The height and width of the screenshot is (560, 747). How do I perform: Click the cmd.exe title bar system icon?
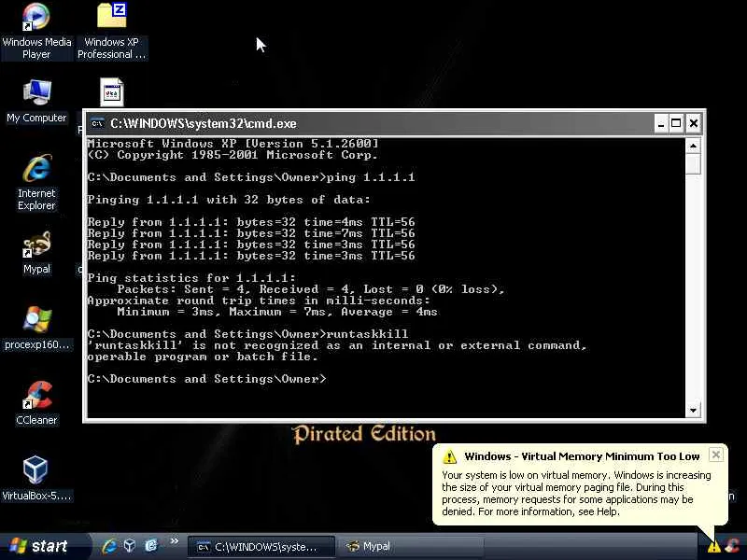click(97, 124)
